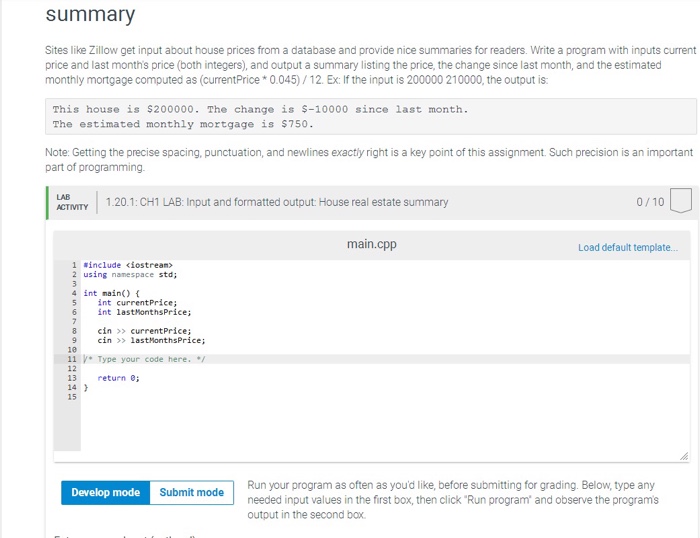Image resolution: width=700 pixels, height=538 pixels.
Task: Click the editor resize handle corner
Action: [x=683, y=456]
